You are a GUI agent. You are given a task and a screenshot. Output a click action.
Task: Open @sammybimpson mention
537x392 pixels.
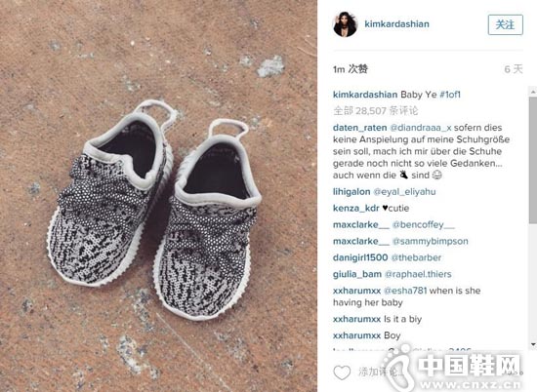(x=430, y=241)
